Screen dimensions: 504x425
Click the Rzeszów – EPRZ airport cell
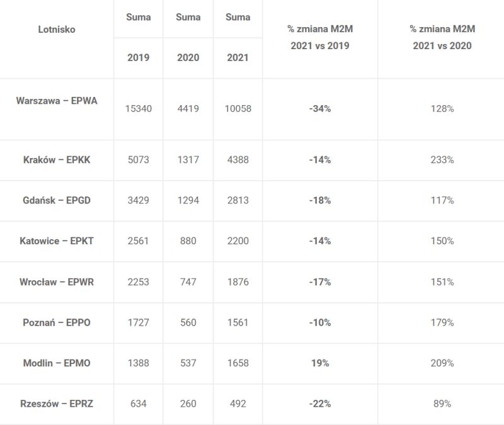click(57, 404)
